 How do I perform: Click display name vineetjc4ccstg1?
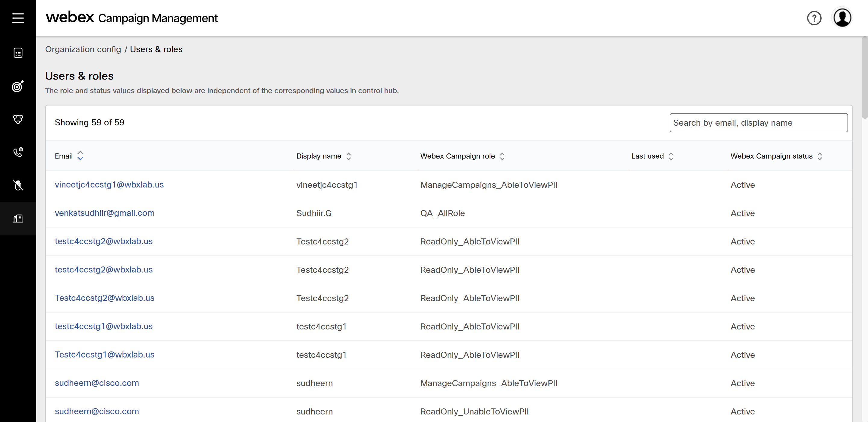tap(326, 185)
